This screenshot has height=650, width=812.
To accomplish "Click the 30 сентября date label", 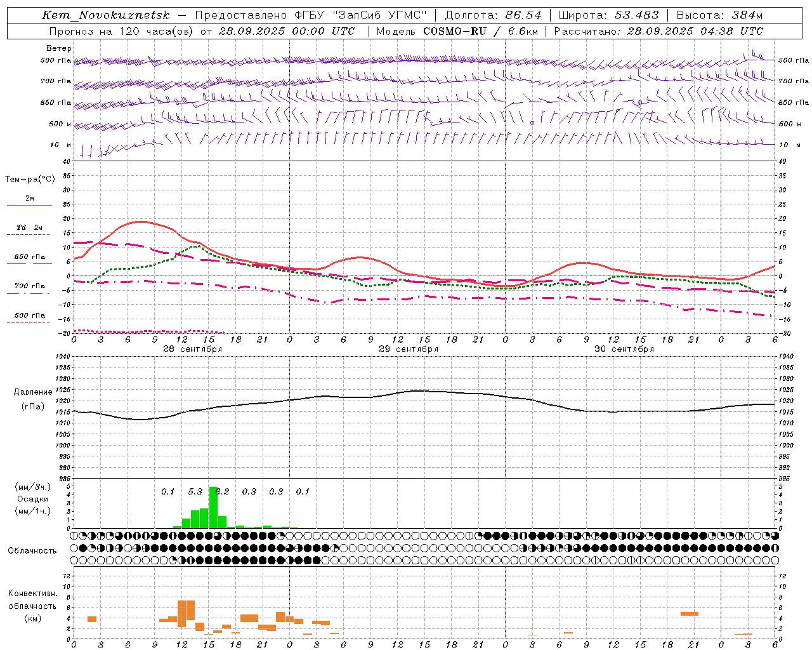I will 624,349.
